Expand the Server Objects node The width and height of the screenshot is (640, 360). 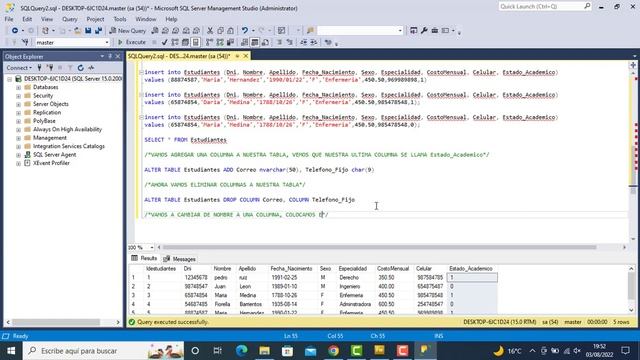(18, 104)
